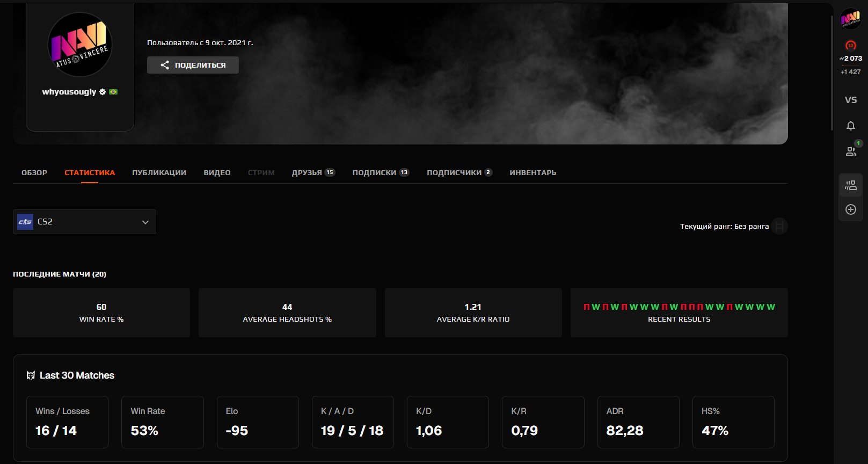
Task: Expand the CS2 game selector dropdown
Action: (x=84, y=222)
